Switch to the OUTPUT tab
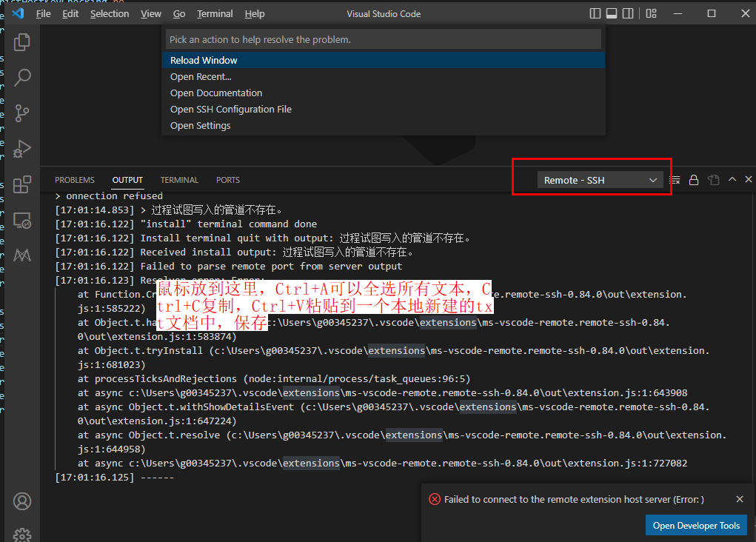Image resolution: width=756 pixels, height=542 pixels. [127, 180]
